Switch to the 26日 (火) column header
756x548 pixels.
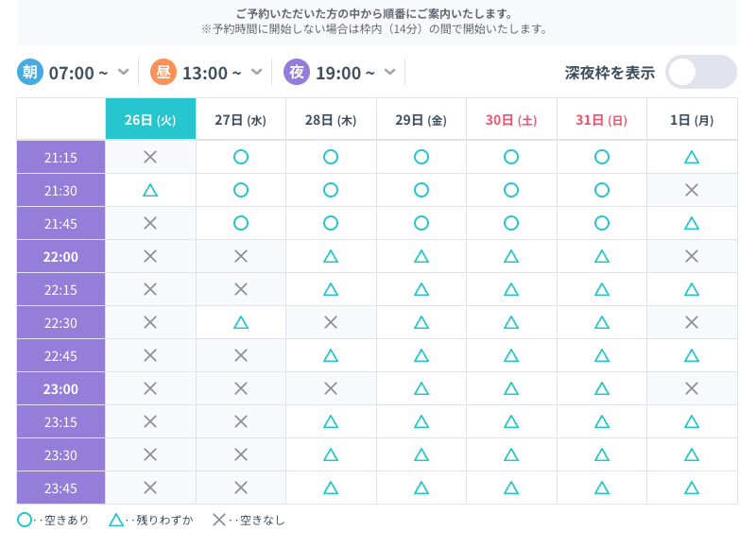pos(150,120)
